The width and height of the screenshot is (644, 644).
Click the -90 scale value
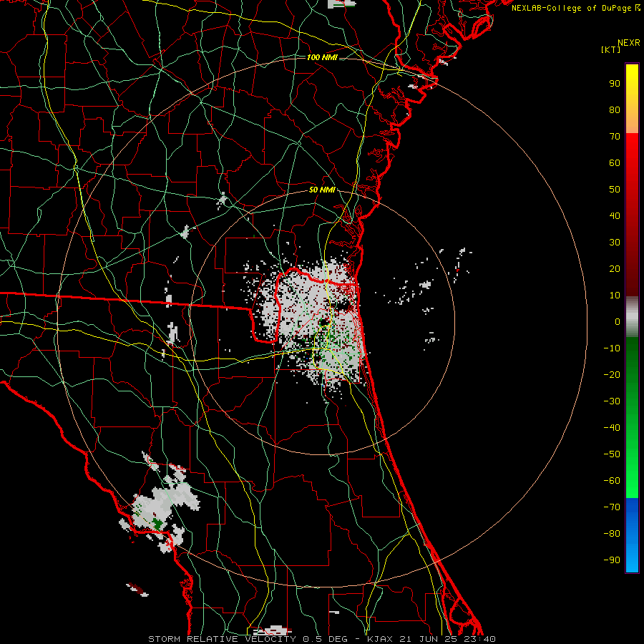(x=612, y=560)
